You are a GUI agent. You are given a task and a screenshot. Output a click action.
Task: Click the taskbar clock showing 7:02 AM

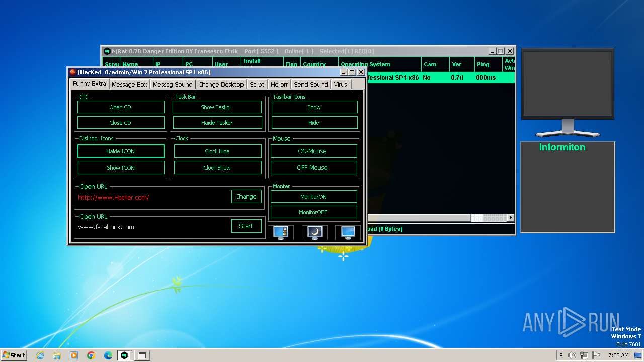pos(618,355)
